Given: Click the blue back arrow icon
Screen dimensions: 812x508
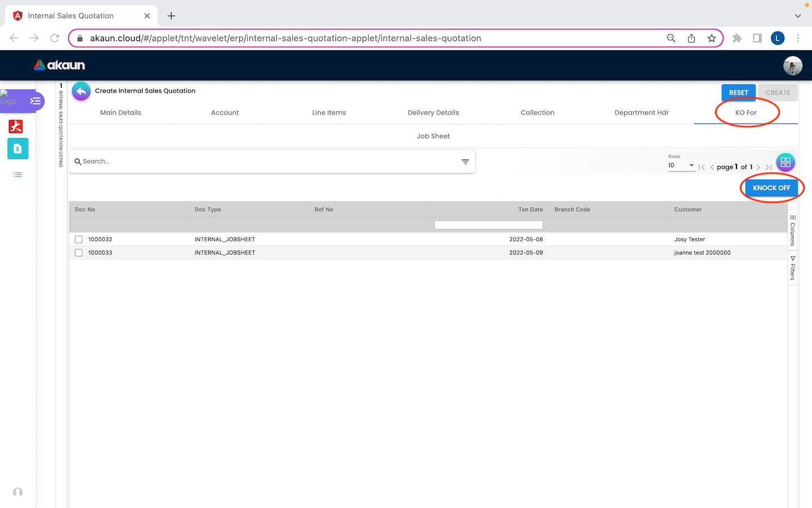Looking at the screenshot, I should pos(81,91).
